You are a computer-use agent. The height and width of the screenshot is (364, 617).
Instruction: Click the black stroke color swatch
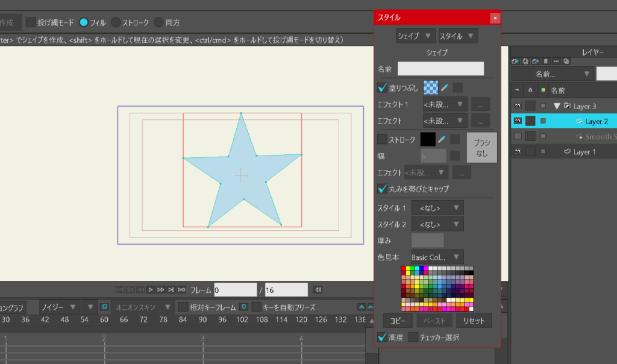click(x=428, y=139)
